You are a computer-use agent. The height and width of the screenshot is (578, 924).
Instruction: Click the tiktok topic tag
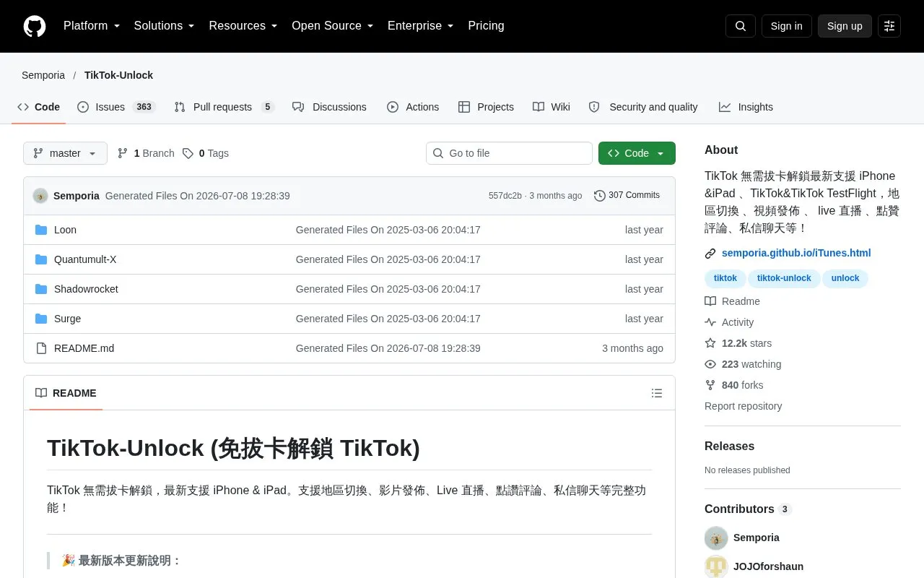[x=725, y=278]
